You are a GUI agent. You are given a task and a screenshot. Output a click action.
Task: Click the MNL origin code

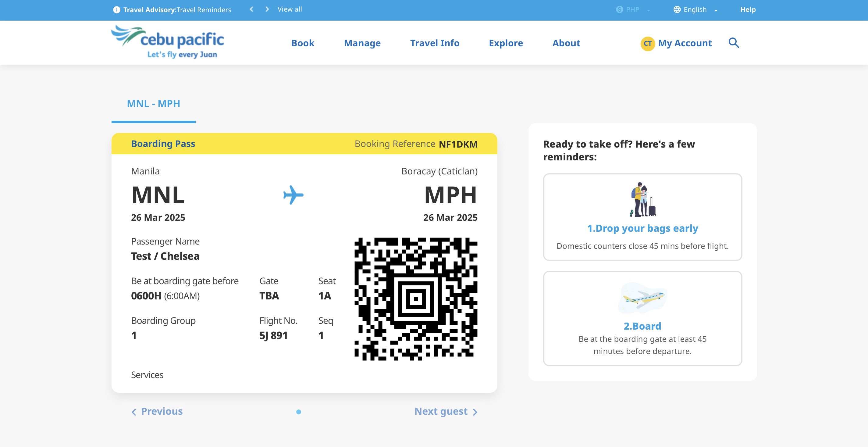[158, 195]
